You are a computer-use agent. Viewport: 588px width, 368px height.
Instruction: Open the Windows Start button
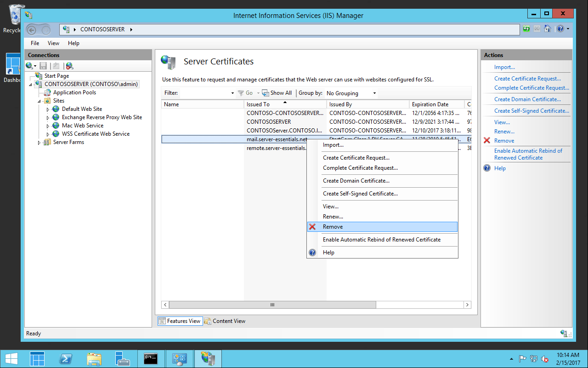[x=12, y=359]
